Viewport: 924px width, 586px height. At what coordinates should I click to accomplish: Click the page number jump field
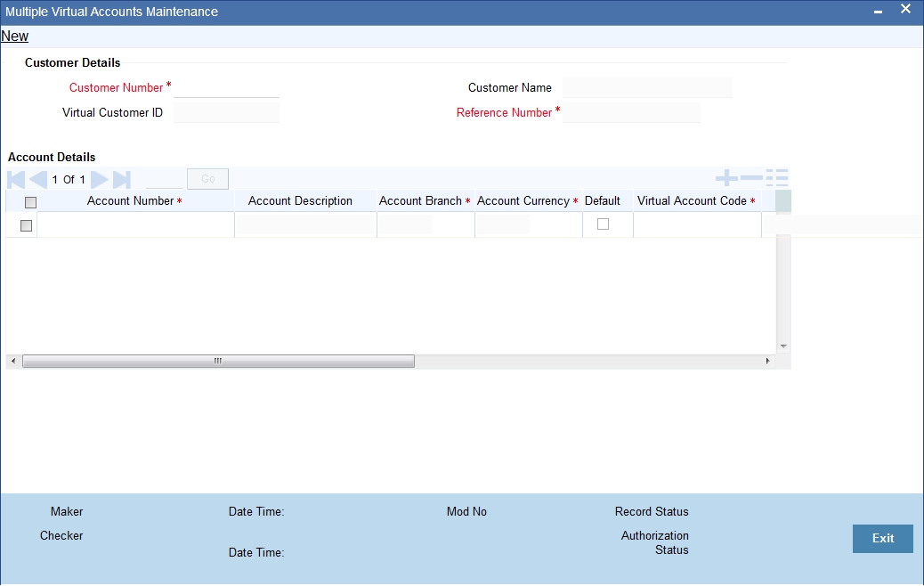(x=164, y=179)
